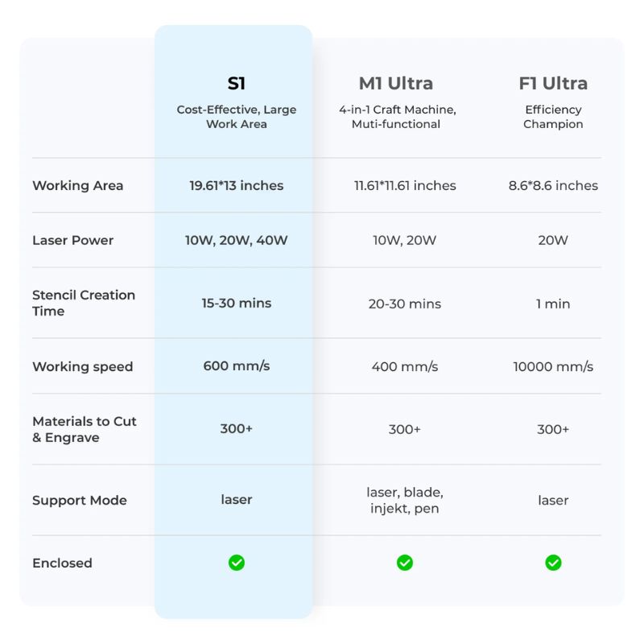Image resolution: width=644 pixels, height=644 pixels.
Task: Click the Materials to Cut & Engrave label
Action: (x=85, y=429)
